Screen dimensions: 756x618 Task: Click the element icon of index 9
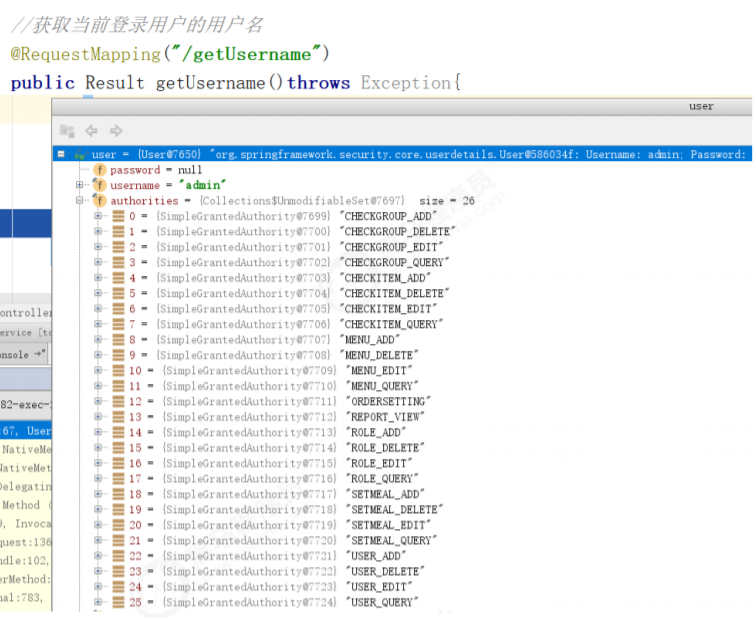coord(119,355)
